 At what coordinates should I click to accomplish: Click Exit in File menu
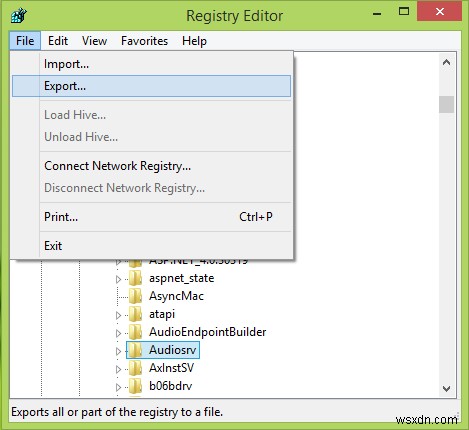[x=151, y=246]
